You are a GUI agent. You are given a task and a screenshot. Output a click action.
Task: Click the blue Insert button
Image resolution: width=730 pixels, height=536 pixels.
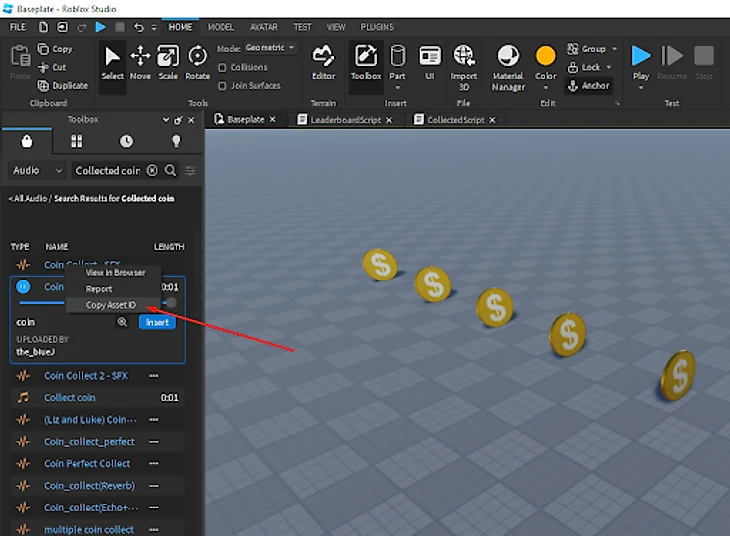tap(157, 322)
